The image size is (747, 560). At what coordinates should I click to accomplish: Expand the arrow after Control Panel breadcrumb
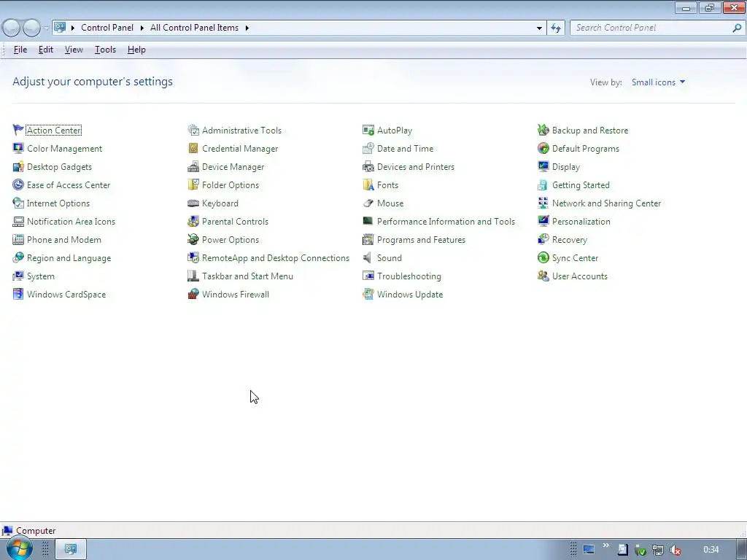[x=142, y=28]
